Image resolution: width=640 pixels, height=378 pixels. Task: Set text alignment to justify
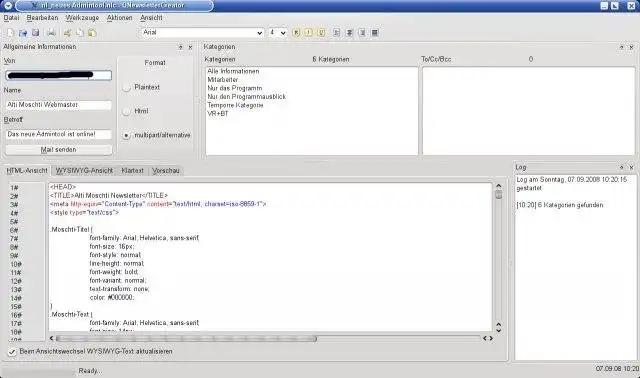[x=375, y=32]
